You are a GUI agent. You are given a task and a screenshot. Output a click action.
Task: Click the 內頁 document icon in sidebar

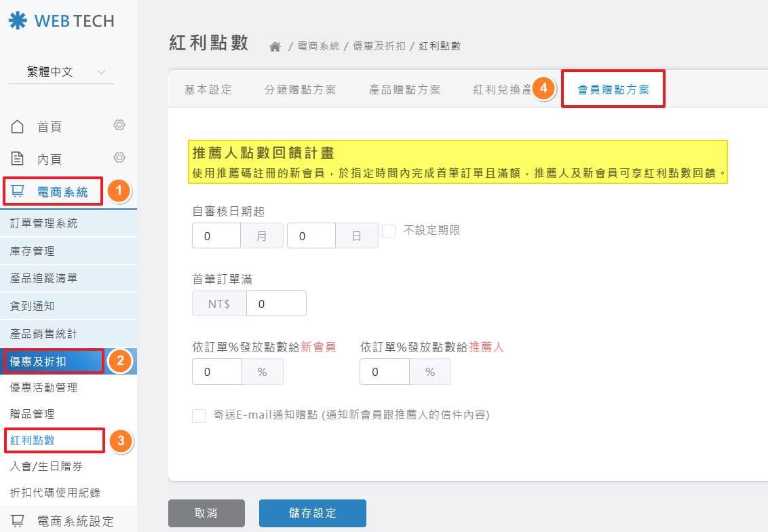pos(18,159)
